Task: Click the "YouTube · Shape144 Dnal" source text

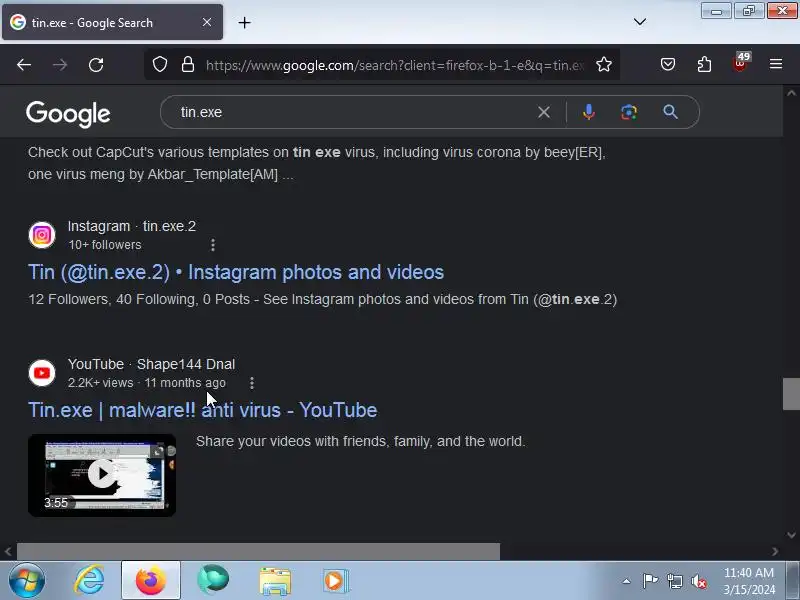Action: click(152, 364)
